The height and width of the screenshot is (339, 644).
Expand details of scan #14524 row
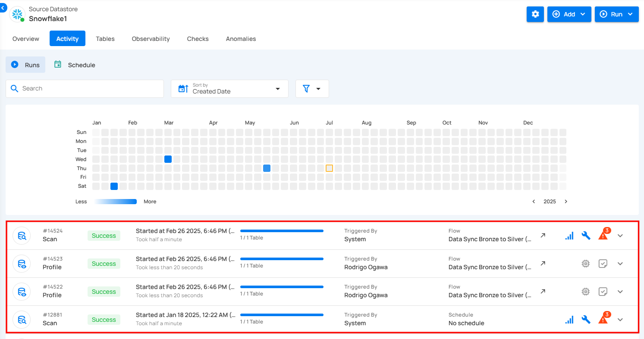pyautogui.click(x=620, y=236)
